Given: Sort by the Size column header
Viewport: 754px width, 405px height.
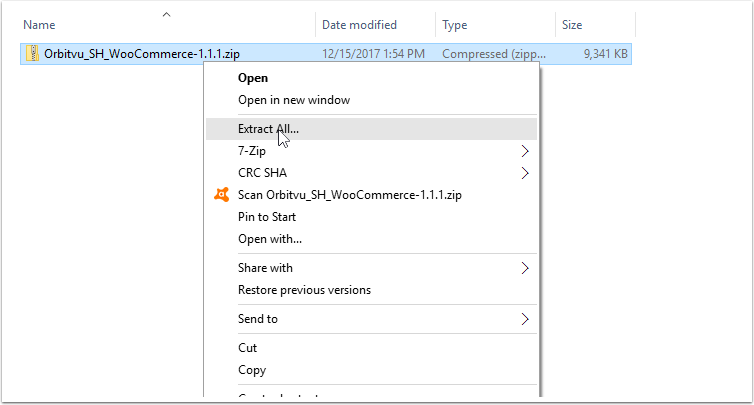Looking at the screenshot, I should [x=572, y=25].
